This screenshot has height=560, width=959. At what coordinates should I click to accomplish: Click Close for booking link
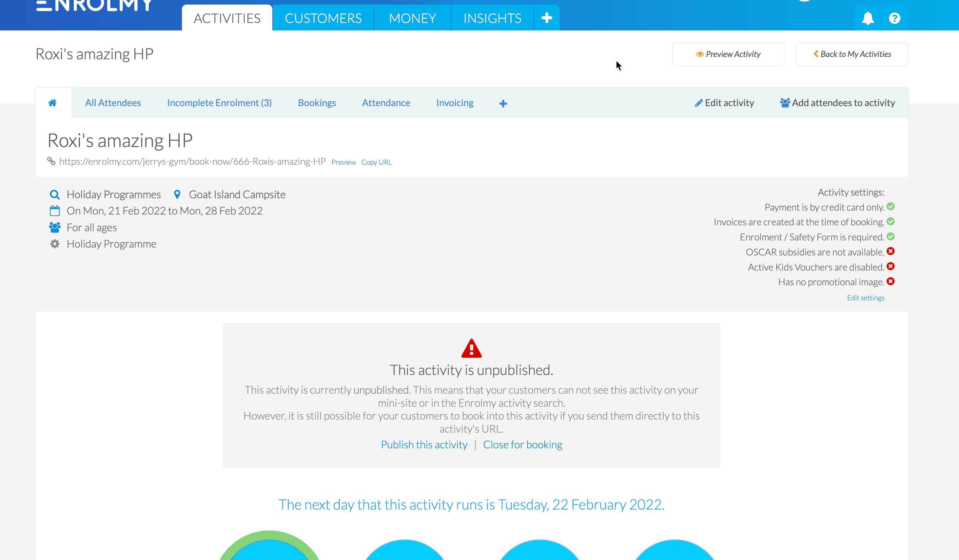(522, 444)
